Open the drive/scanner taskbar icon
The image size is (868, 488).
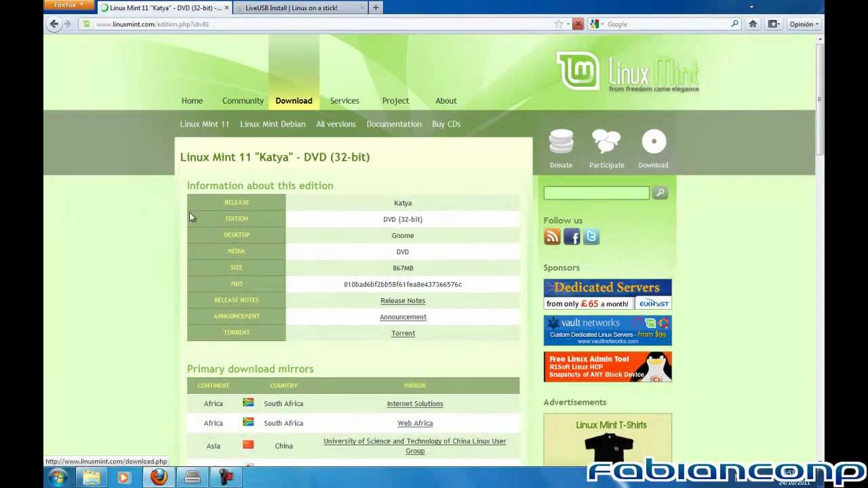[193, 478]
